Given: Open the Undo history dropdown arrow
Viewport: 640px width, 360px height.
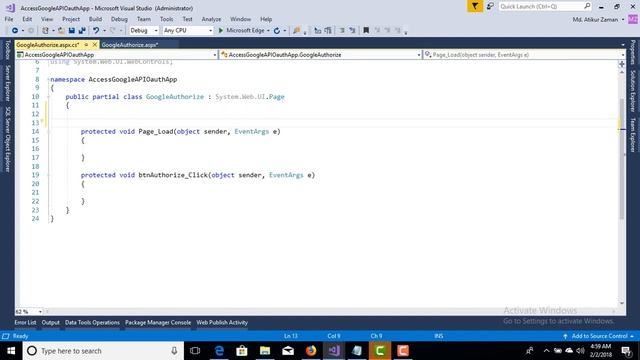Looking at the screenshot, I should click(104, 31).
